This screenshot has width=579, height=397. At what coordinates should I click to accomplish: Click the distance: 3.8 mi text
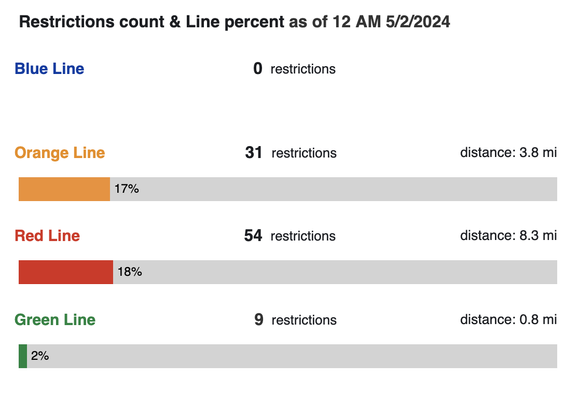pyautogui.click(x=508, y=152)
